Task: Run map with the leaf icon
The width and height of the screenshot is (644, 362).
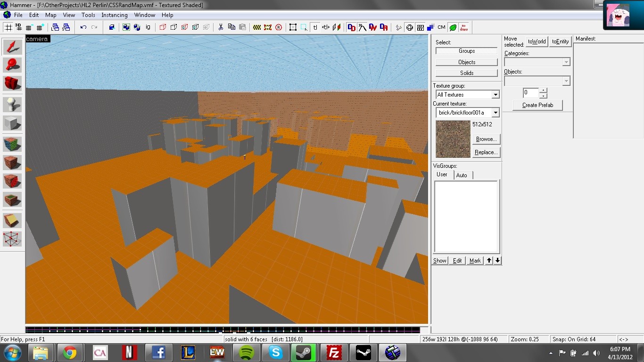Action: (453, 27)
